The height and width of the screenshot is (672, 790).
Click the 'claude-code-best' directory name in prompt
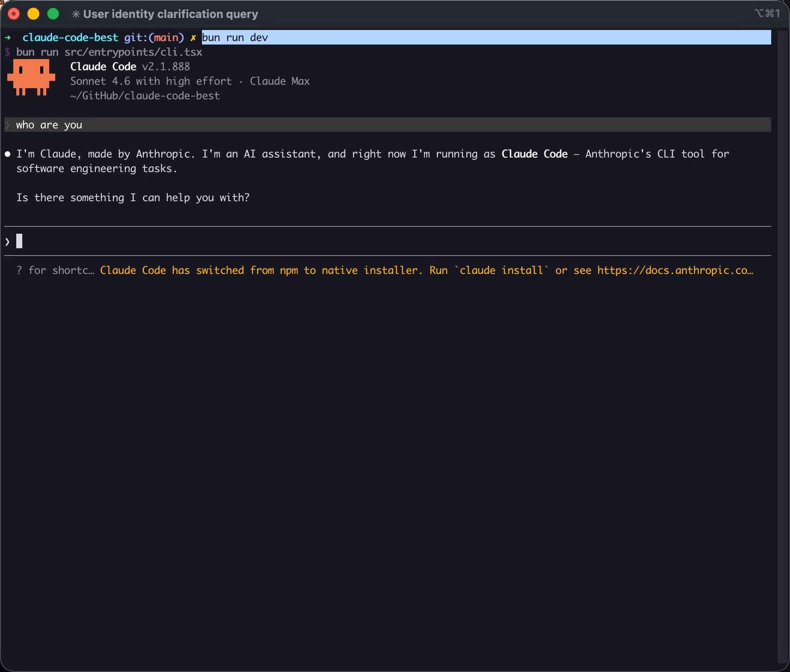click(70, 38)
